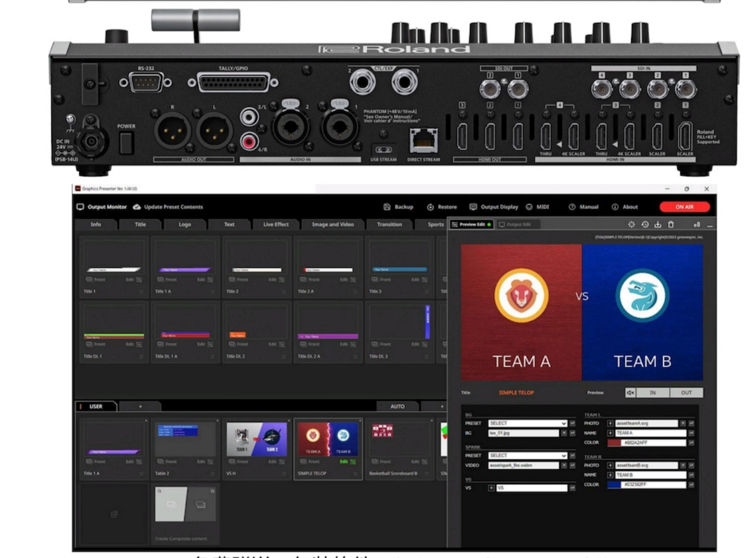The width and height of the screenshot is (756, 558).
Task: Click Edit on Title 1 card
Action: [130, 280]
